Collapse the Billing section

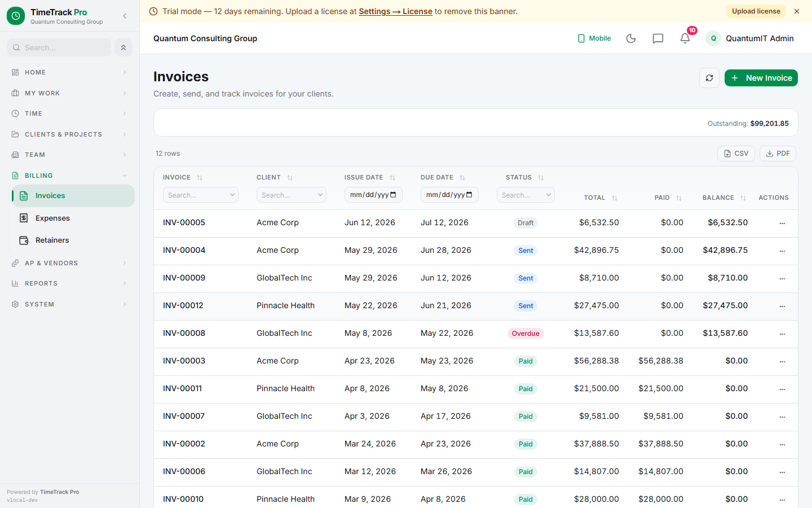pyautogui.click(x=69, y=176)
